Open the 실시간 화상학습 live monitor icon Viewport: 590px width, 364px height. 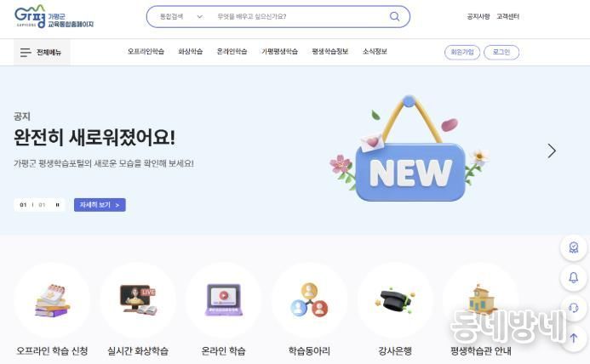coord(138,299)
